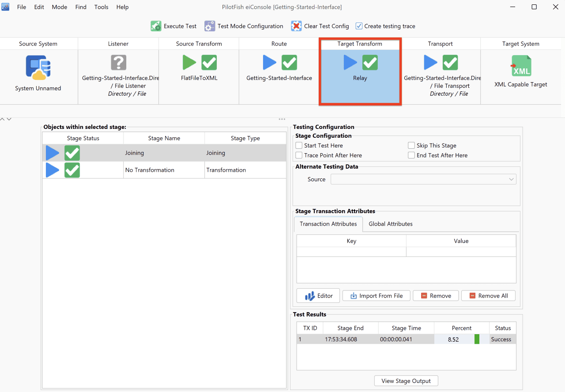Open the File menu
This screenshot has width=565, height=392.
(x=22, y=7)
